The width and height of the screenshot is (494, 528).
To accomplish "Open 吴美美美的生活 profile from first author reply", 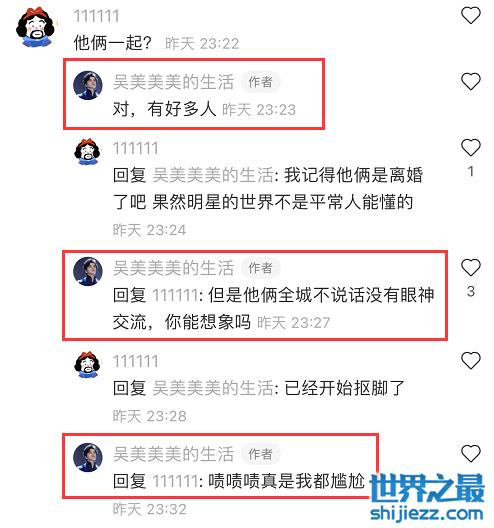I will point(173,82).
